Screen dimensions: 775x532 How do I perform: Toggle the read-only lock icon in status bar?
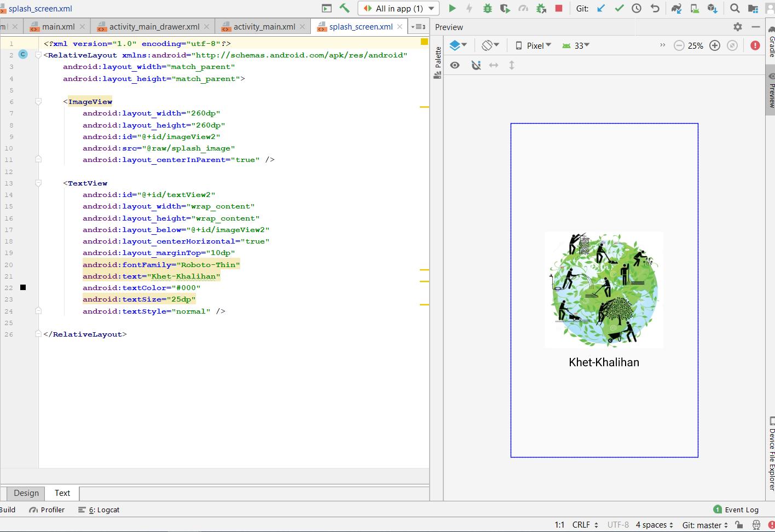(x=739, y=525)
